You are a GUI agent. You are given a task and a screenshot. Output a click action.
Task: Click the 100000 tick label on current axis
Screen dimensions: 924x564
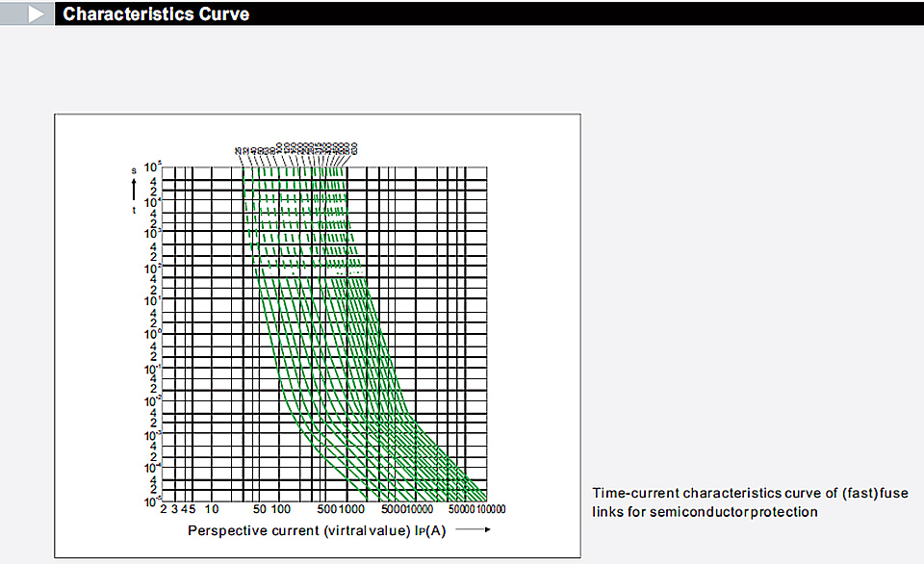(491, 509)
